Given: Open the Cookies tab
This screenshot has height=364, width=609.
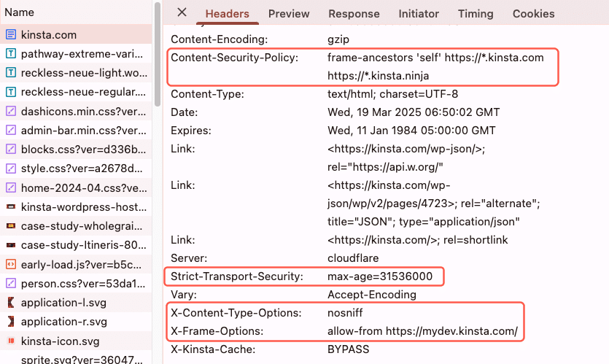Looking at the screenshot, I should point(533,14).
